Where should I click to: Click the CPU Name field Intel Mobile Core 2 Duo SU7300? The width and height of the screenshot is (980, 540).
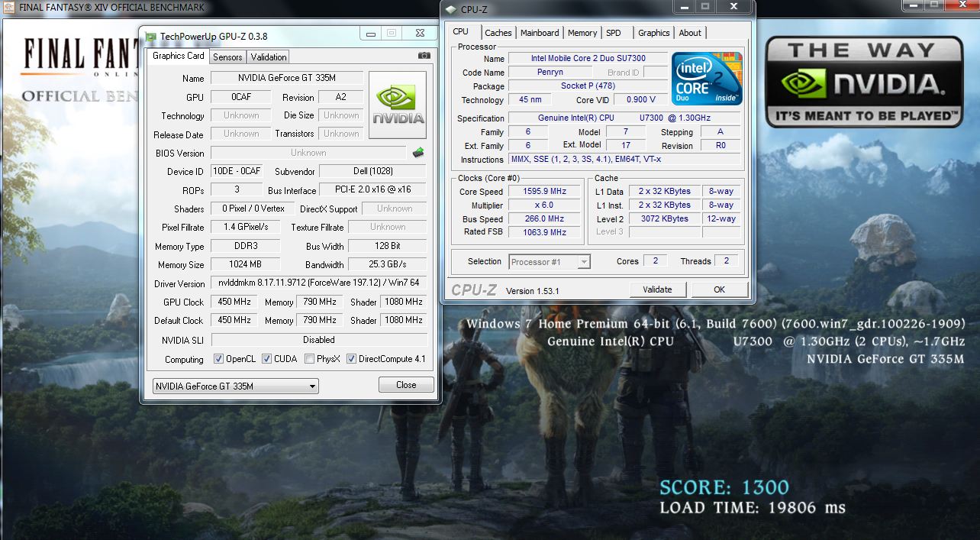[x=587, y=59]
